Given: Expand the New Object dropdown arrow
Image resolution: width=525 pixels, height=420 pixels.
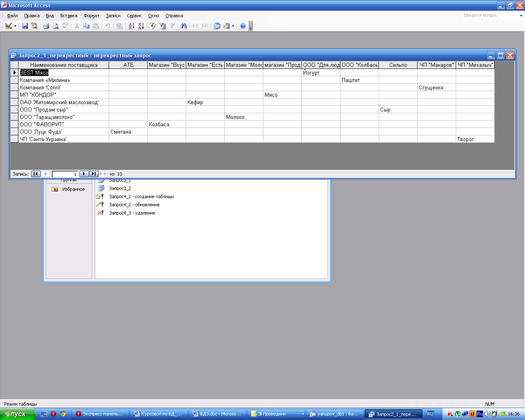Looking at the screenshot, I should coord(233,26).
